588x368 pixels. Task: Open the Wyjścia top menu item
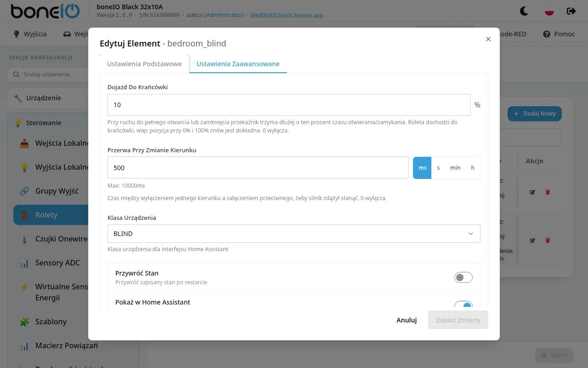click(30, 34)
